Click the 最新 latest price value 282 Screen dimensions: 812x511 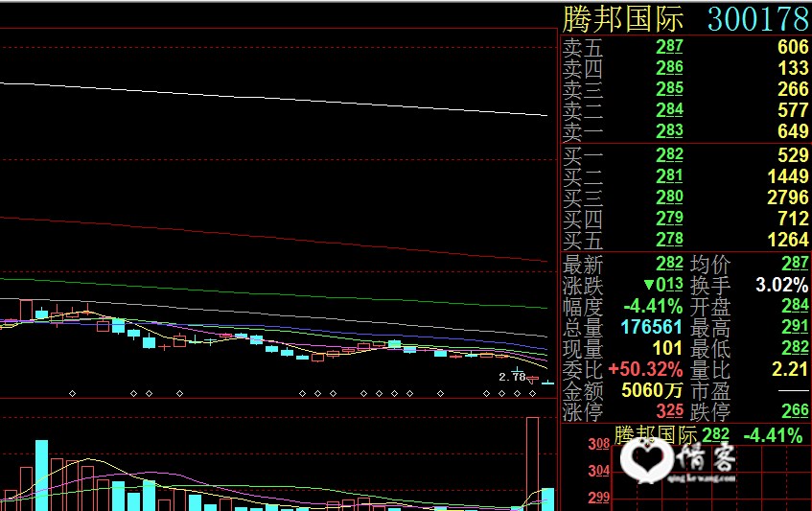point(669,264)
